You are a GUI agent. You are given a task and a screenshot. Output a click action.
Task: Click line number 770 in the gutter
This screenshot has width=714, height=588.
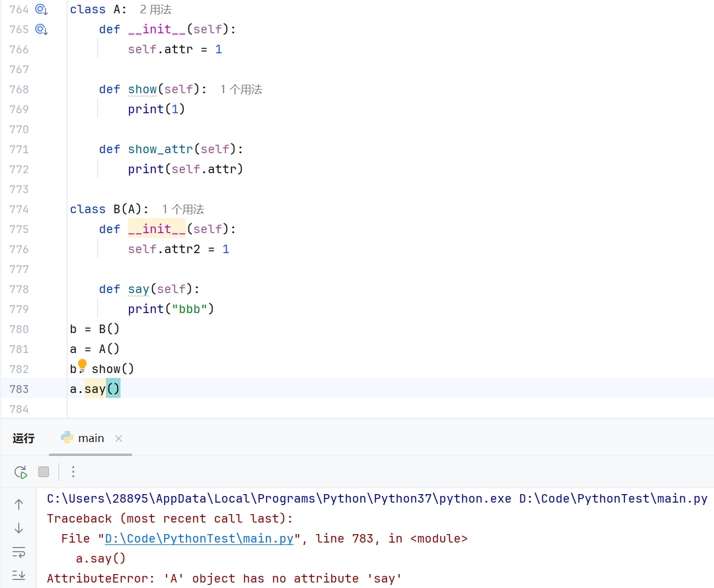[19, 130]
